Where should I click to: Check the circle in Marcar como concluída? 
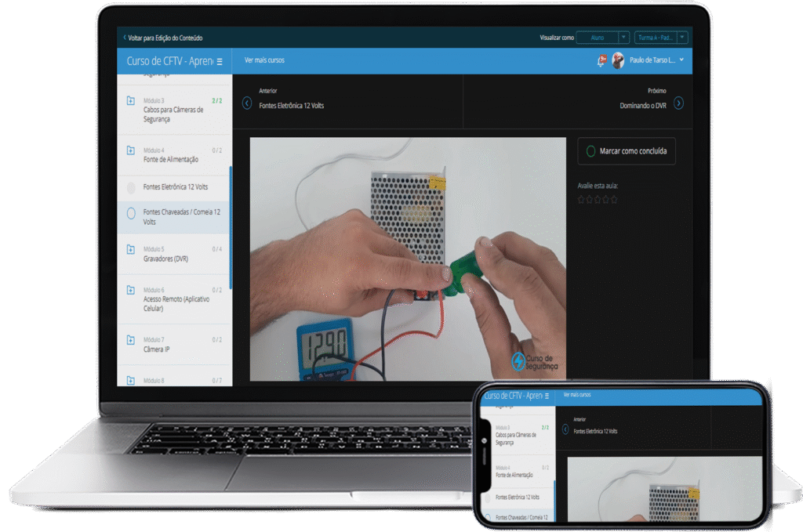click(590, 151)
